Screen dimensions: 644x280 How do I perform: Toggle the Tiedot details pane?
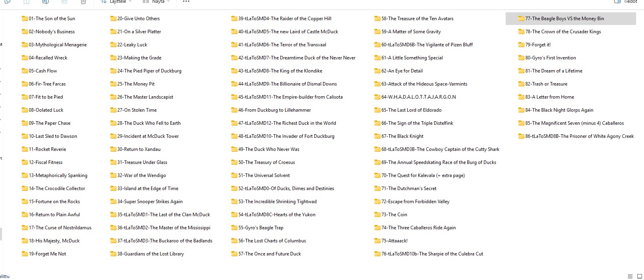point(626,2)
